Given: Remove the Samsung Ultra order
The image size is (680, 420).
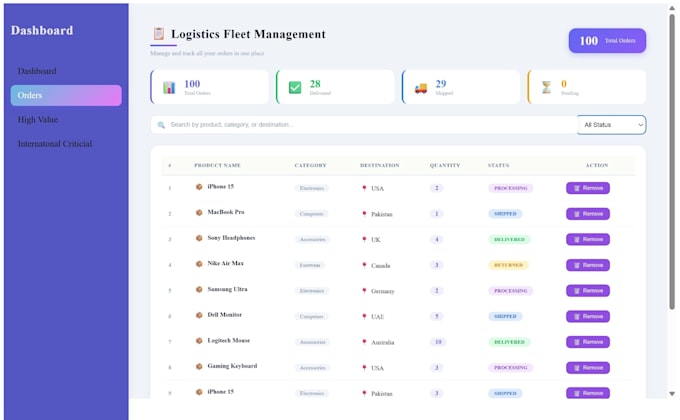Looking at the screenshot, I should point(588,291).
